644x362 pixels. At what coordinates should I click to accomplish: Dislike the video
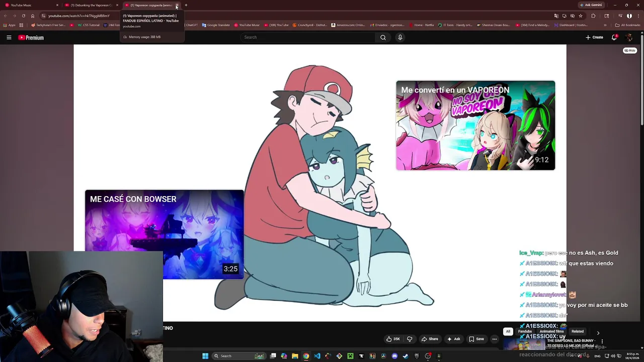410,339
